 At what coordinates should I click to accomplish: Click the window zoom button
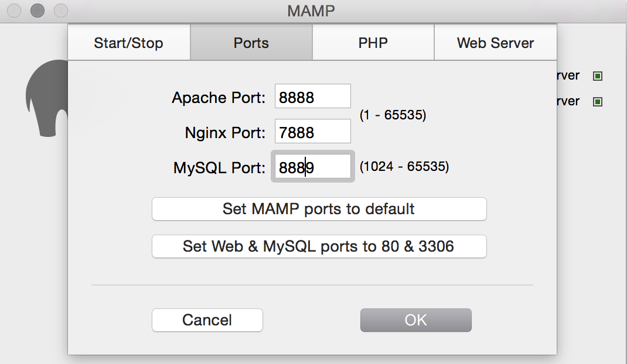(60, 11)
